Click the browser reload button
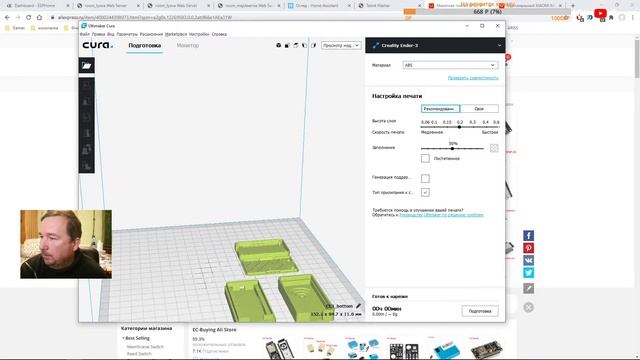The height and width of the screenshot is (360, 640). 29,18
